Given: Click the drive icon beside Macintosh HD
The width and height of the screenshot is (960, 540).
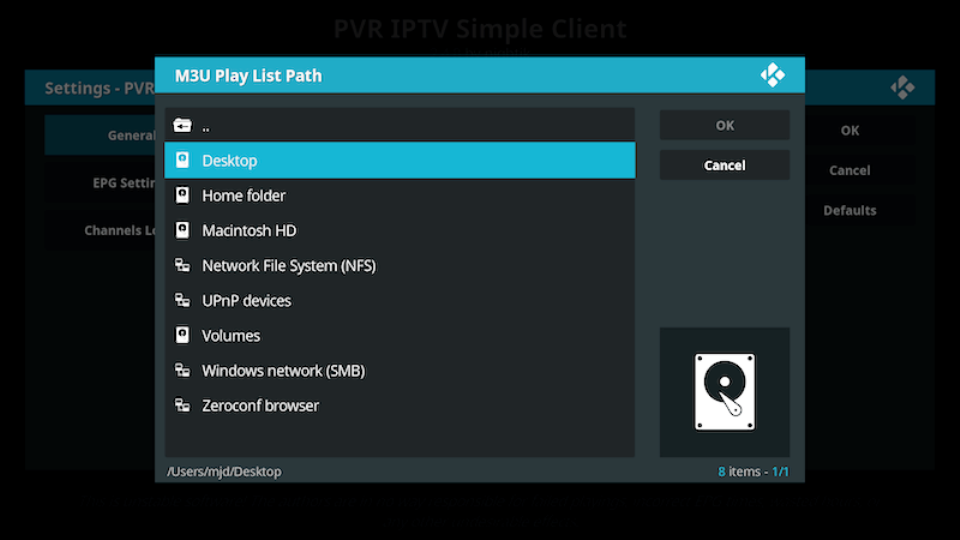Looking at the screenshot, I should [182, 231].
